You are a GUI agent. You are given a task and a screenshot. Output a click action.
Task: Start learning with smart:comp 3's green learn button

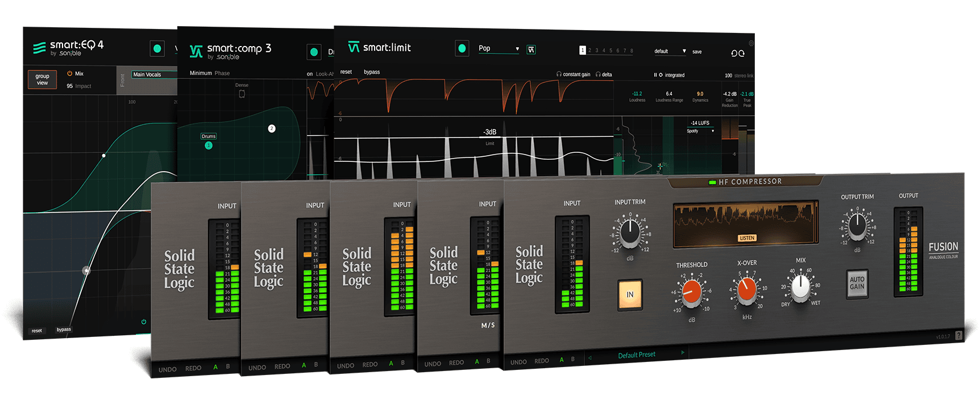[x=314, y=52]
